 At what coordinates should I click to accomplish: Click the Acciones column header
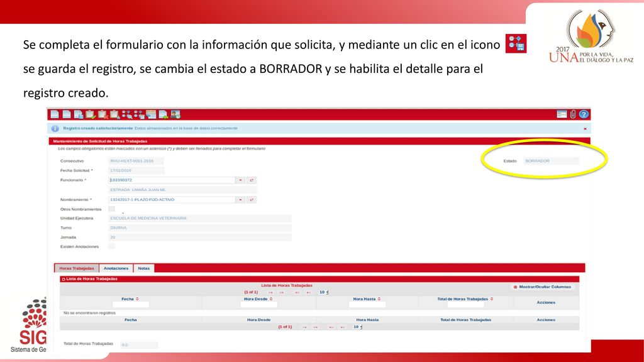tap(546, 302)
